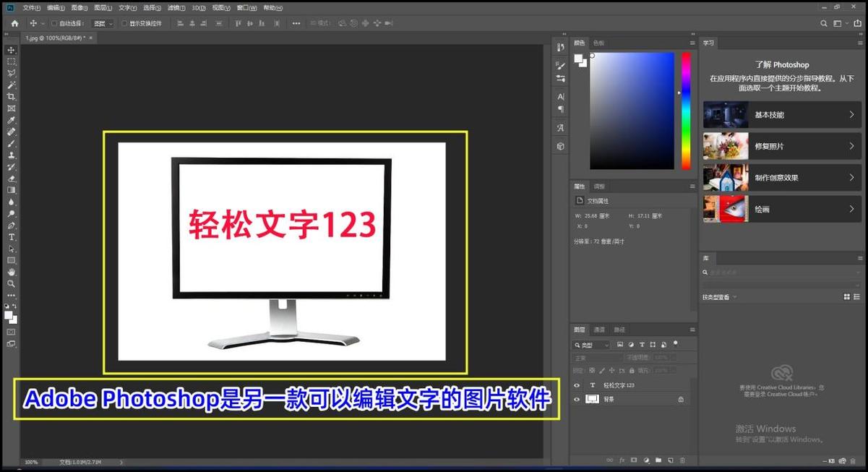Viewport: 868px width, 472px height.
Task: Click the Home icon in options bar
Action: [x=14, y=23]
